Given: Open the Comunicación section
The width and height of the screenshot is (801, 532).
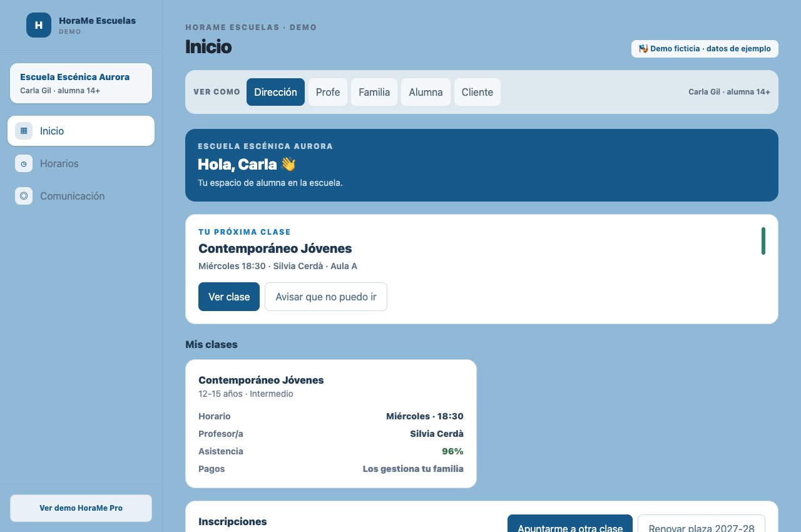Looking at the screenshot, I should pos(81,196).
